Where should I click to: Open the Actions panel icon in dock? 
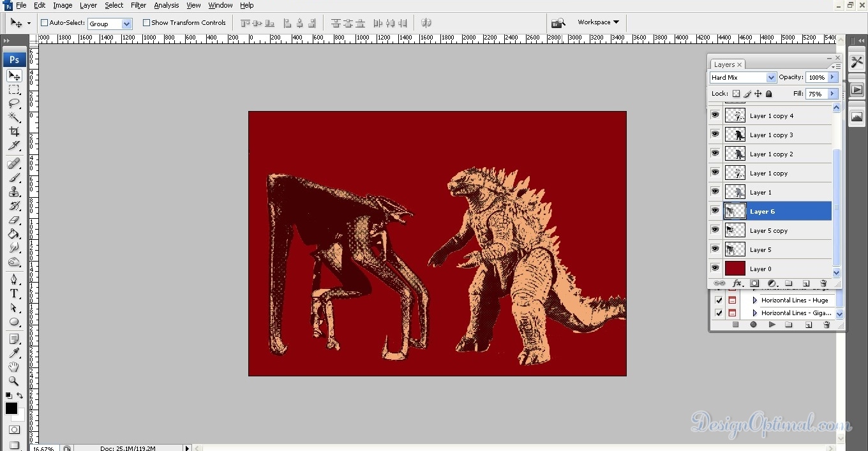click(857, 90)
